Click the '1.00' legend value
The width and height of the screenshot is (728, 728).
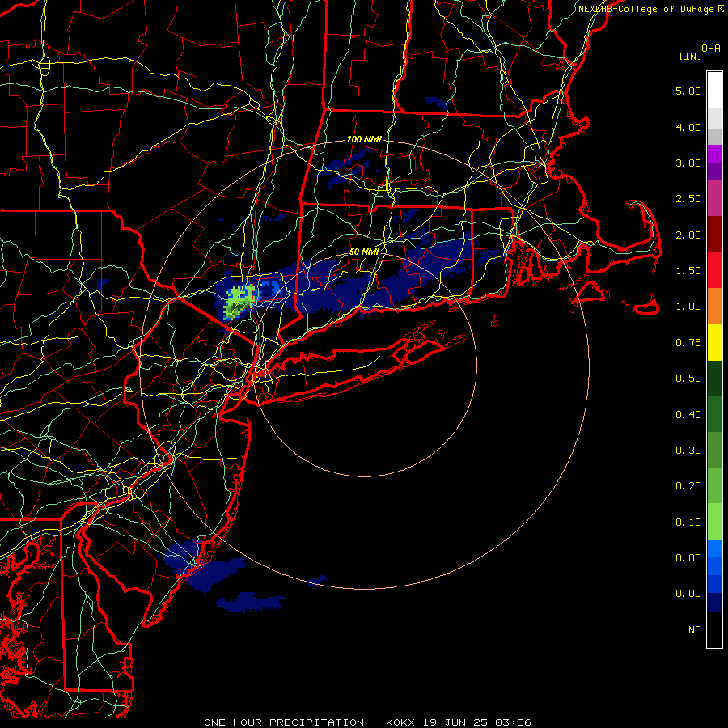tap(688, 307)
